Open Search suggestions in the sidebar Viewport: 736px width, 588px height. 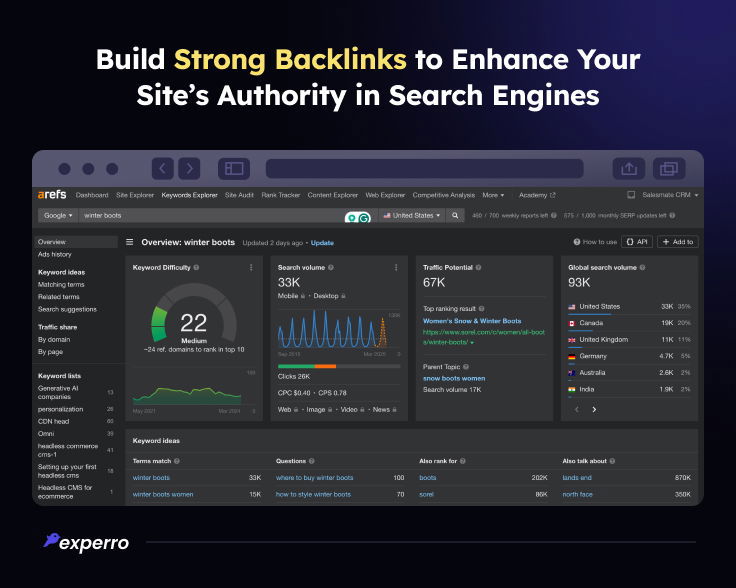[x=67, y=309]
